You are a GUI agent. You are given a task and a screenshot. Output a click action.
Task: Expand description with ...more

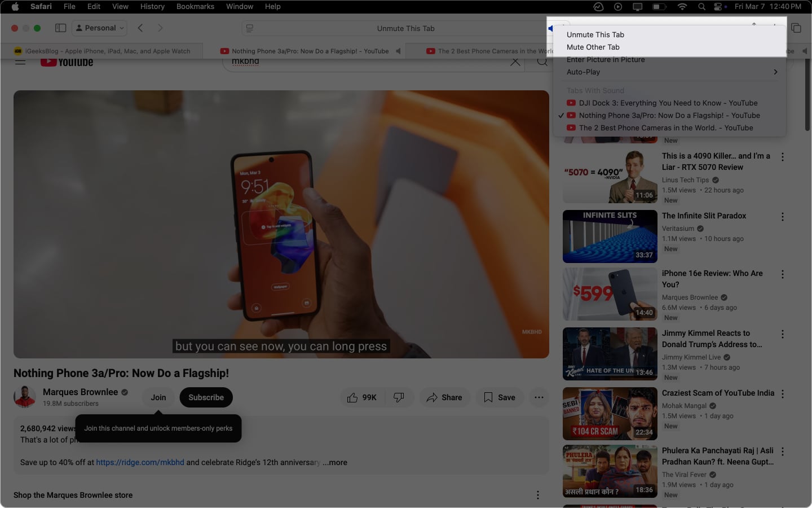pyautogui.click(x=335, y=462)
